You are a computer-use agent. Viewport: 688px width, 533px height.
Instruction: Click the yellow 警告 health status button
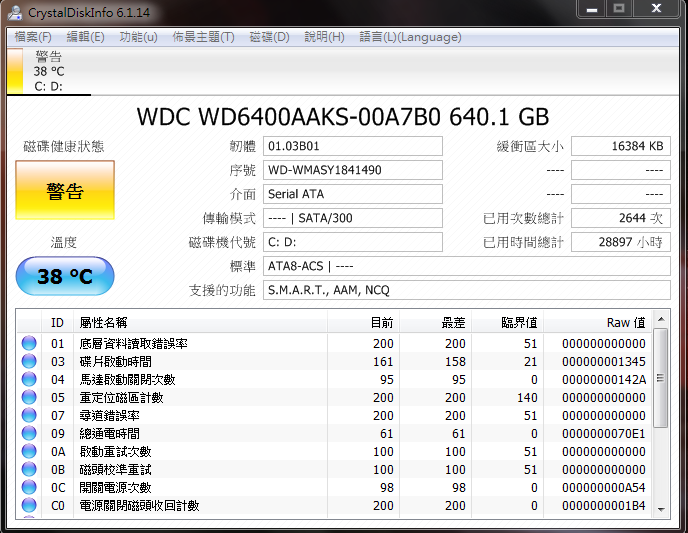(x=65, y=190)
